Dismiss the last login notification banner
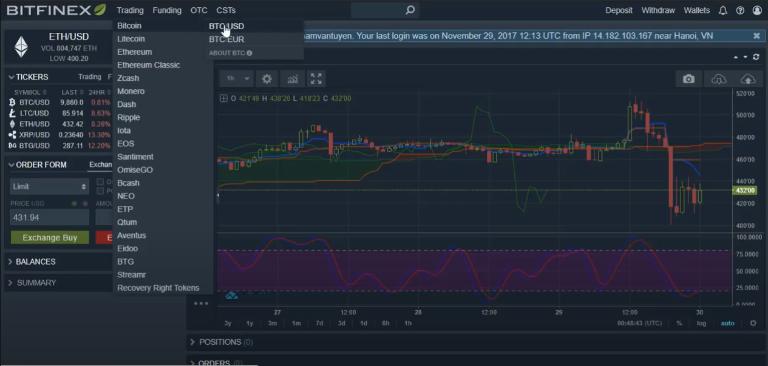Screen dimensions: 768x366 pos(756,36)
